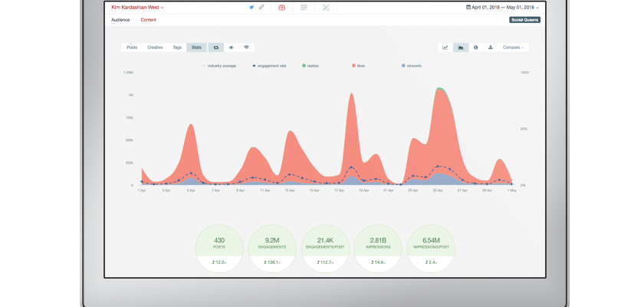Screen dimensions: 644x307
Task: Switch to the Audience tab
Action: coord(120,19)
